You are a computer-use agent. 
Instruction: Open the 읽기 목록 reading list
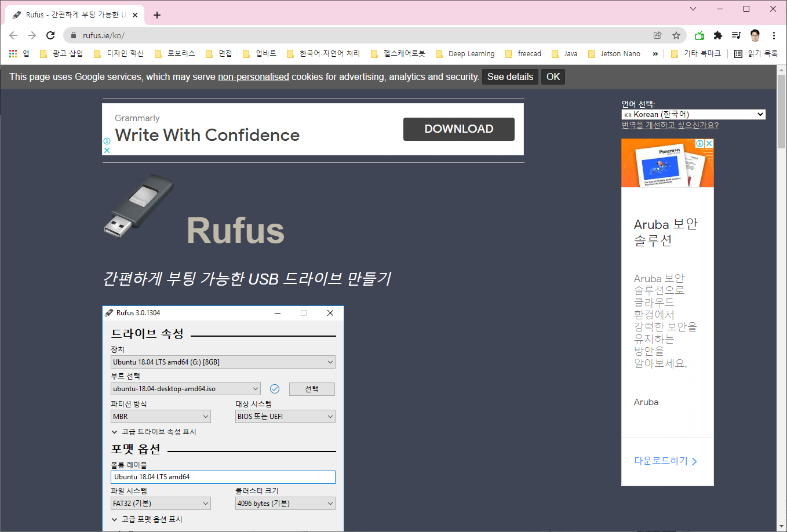pos(756,53)
